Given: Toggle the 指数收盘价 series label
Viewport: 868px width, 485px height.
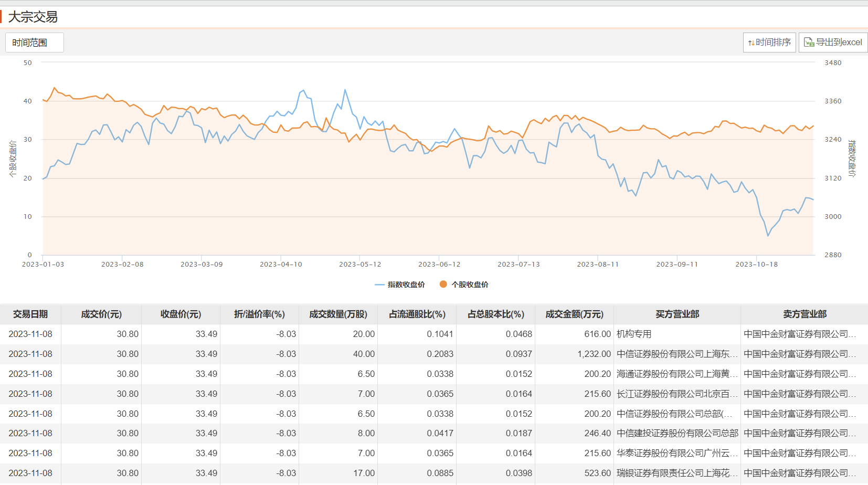Looking at the screenshot, I should 406,284.
